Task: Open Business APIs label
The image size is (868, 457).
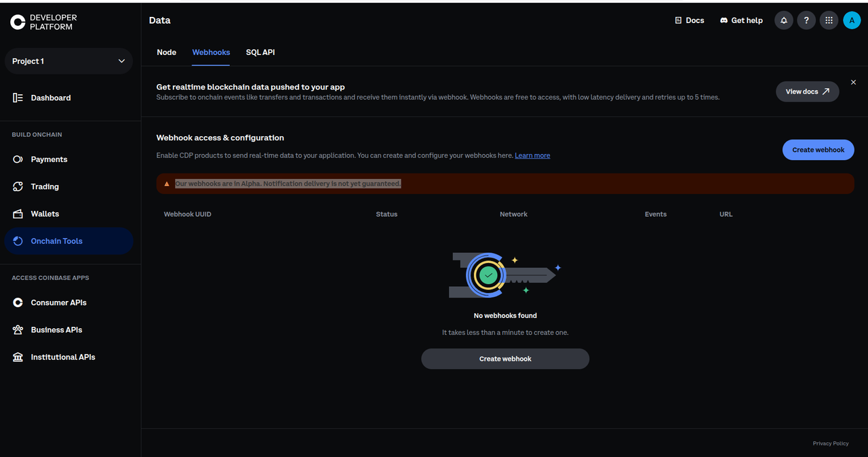Action: (x=56, y=330)
